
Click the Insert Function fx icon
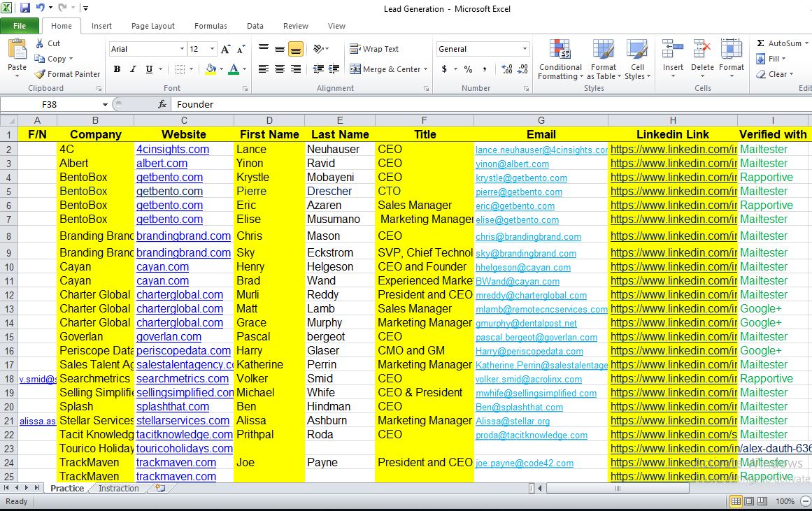[x=162, y=105]
